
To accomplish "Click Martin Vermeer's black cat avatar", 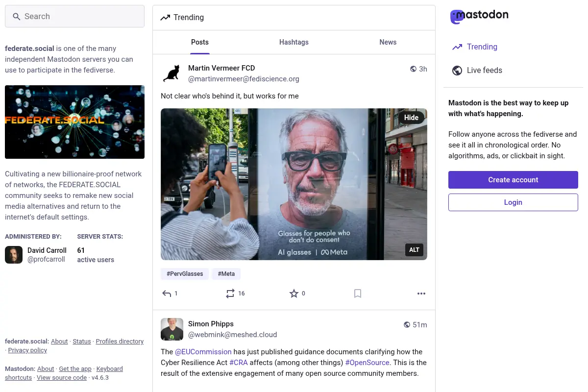I will click(172, 73).
